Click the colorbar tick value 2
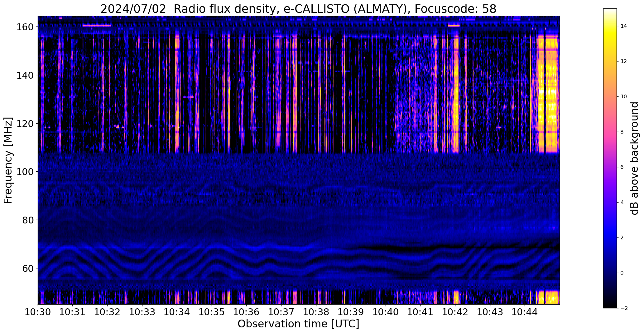 (622, 238)
